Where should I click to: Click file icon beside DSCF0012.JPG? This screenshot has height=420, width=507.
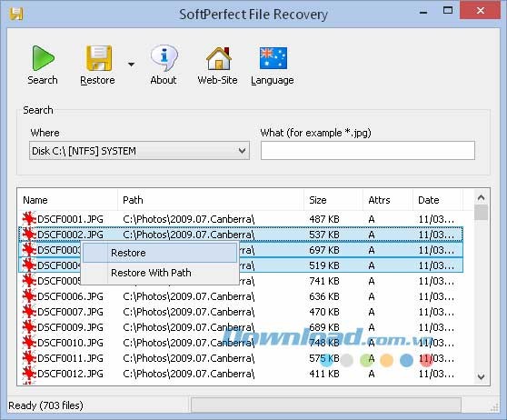pos(29,374)
